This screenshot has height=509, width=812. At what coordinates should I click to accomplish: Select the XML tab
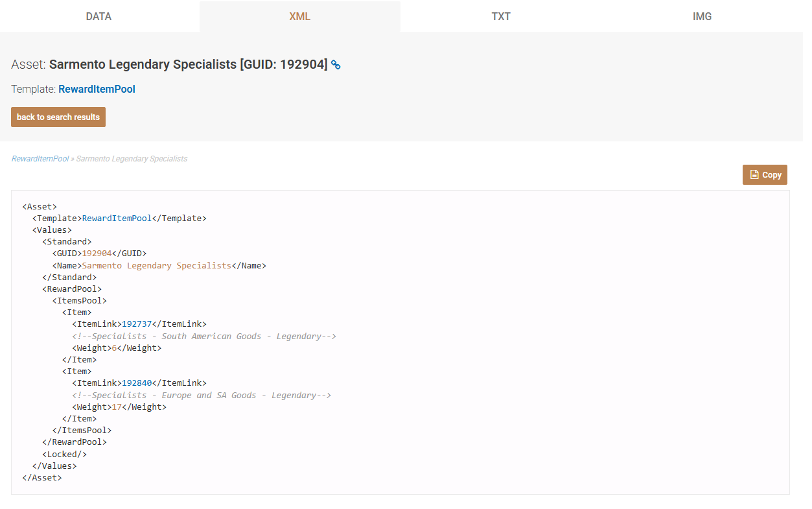click(x=299, y=16)
